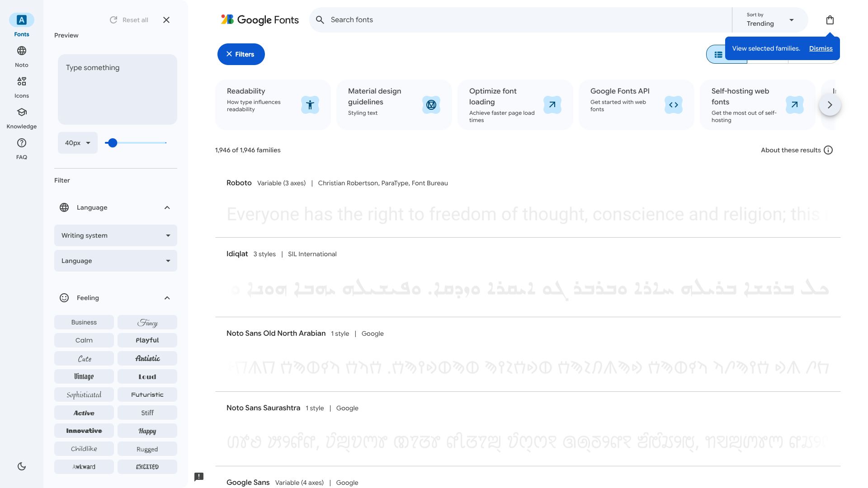Click the next arrow in cards carousel

click(830, 105)
